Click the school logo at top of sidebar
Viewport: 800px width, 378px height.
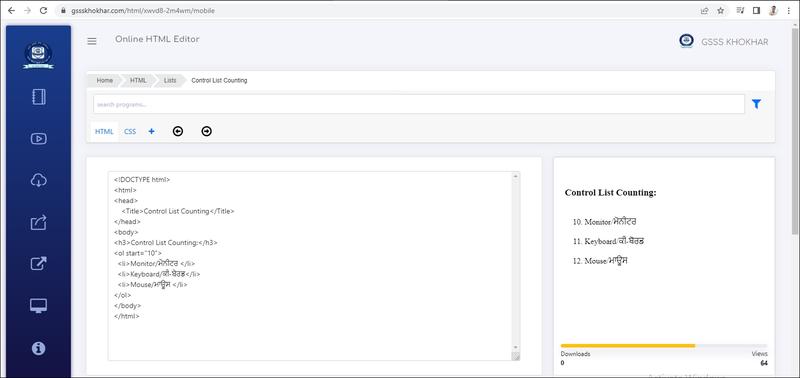tap(38, 55)
